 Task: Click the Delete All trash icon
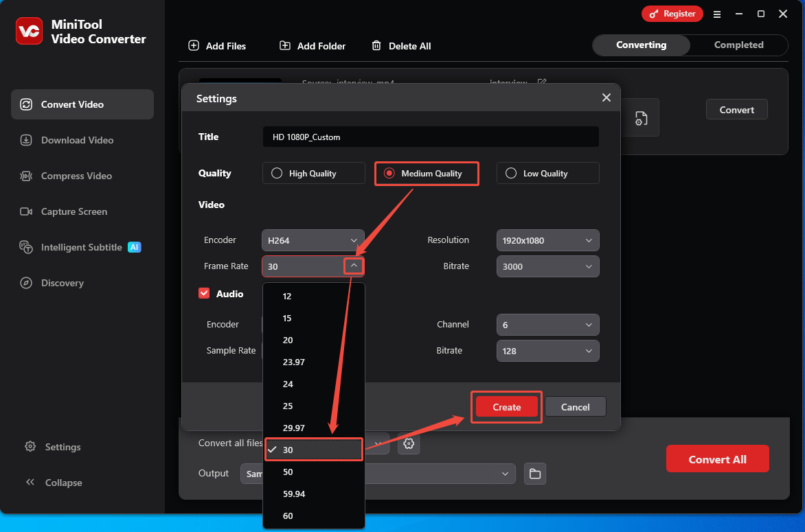point(376,45)
